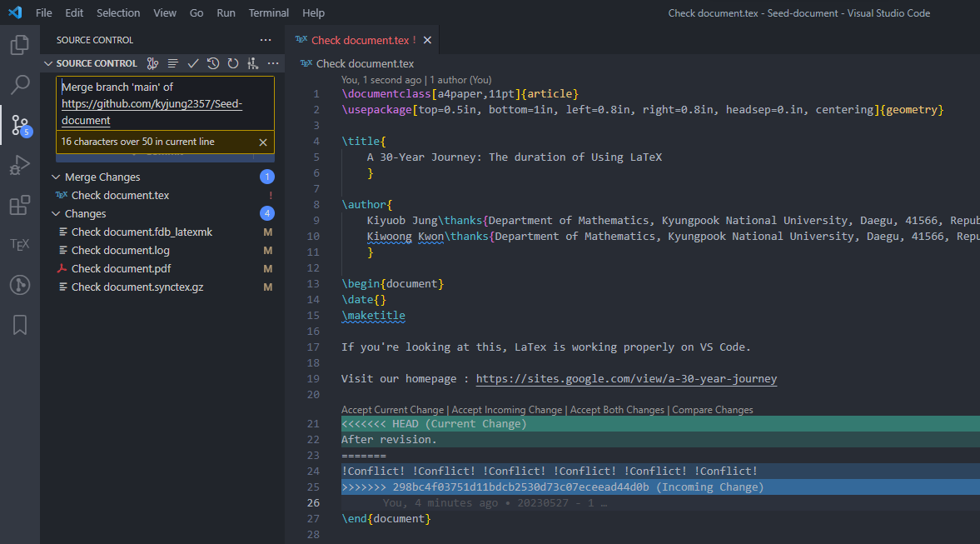Click the commit message input box
This screenshot has width=980, height=544.
[x=165, y=103]
